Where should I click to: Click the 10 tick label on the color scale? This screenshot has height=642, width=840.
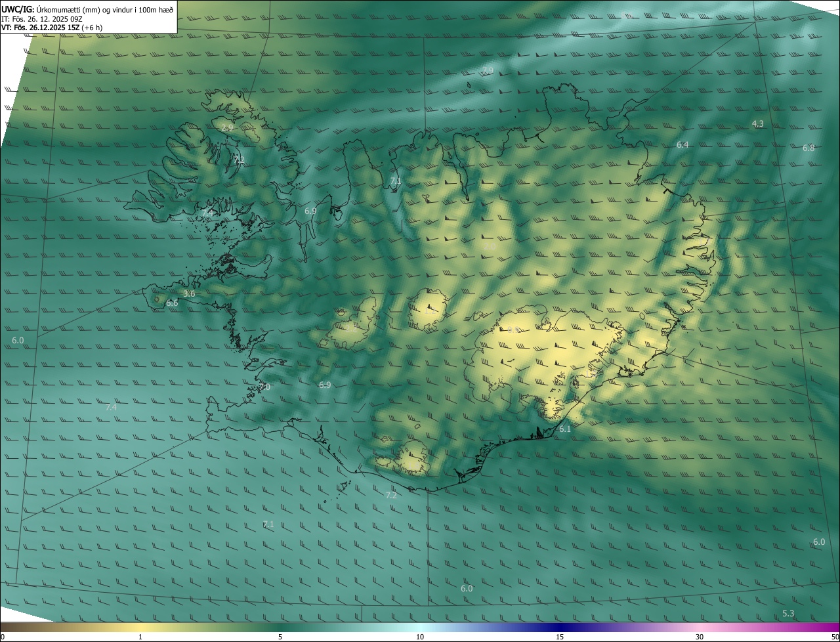420,637
